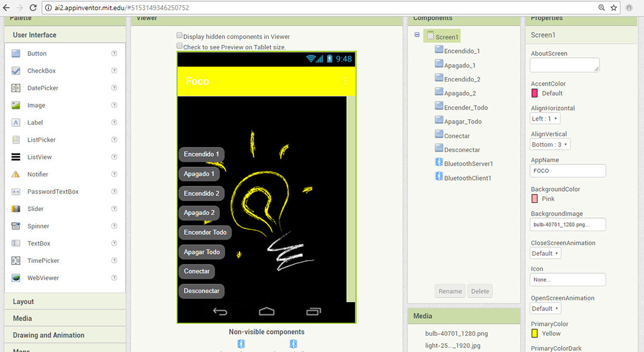Go back with browser back arrow
This screenshot has width=644, height=352.
pyautogui.click(x=6, y=8)
